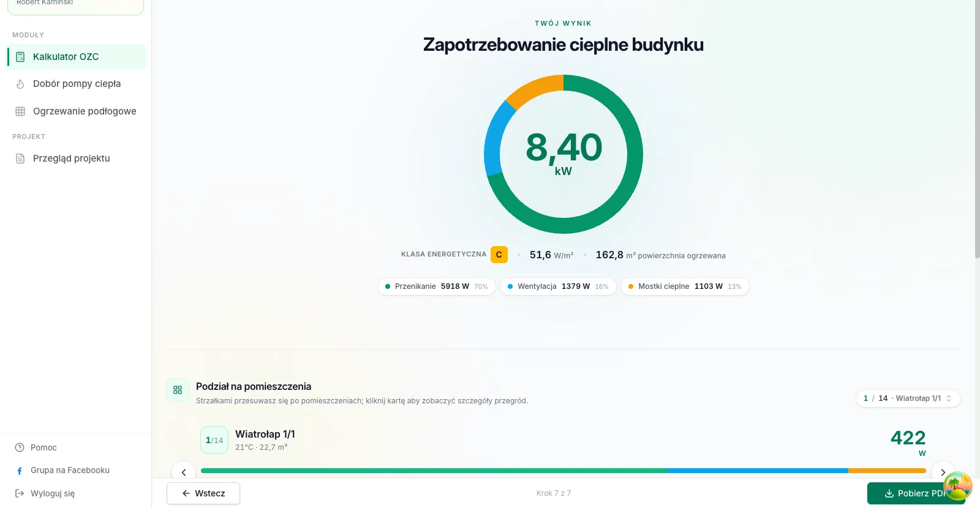The width and height of the screenshot is (980, 508).
Task: Click the Mostki cieplne 1103 W legend chip
Action: pos(685,286)
